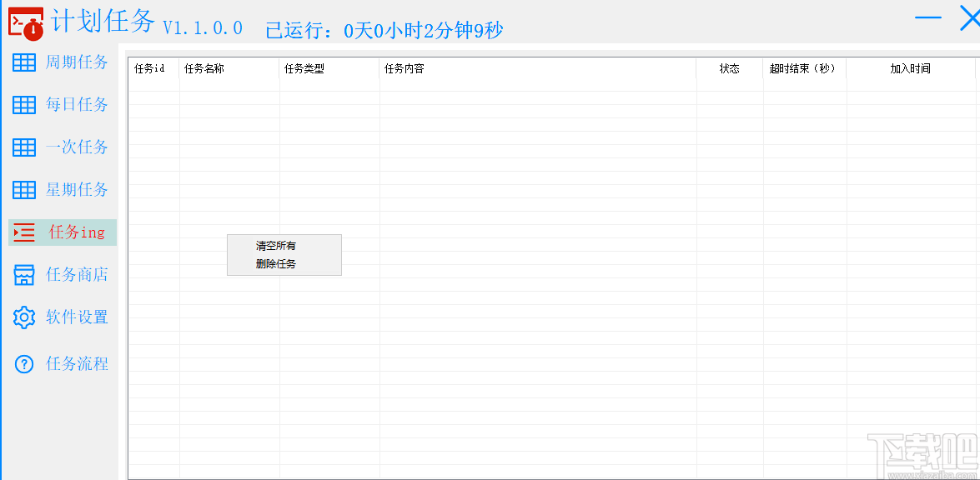Open 任务商店 via the shop icon
The image size is (980, 480).
tap(23, 274)
